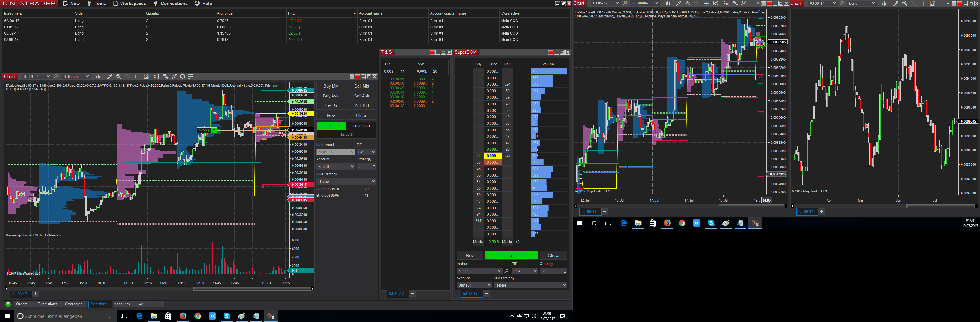Click Sell Bid button in Chart Trader
Screen dimensions: 980x322
point(361,106)
